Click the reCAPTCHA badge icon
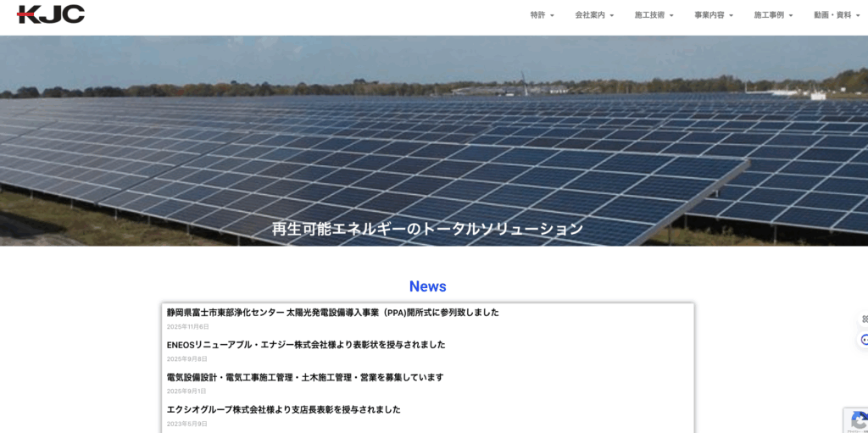The height and width of the screenshot is (433, 868). coord(858,420)
